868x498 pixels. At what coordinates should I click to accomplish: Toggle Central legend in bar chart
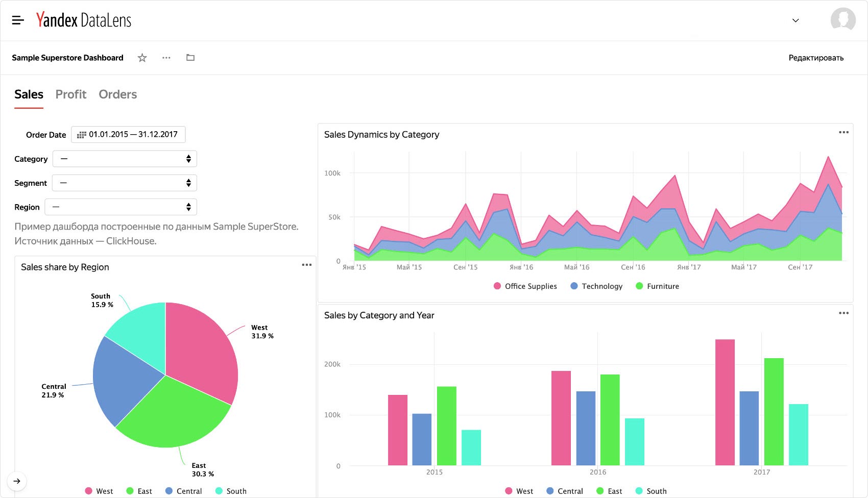(564, 491)
